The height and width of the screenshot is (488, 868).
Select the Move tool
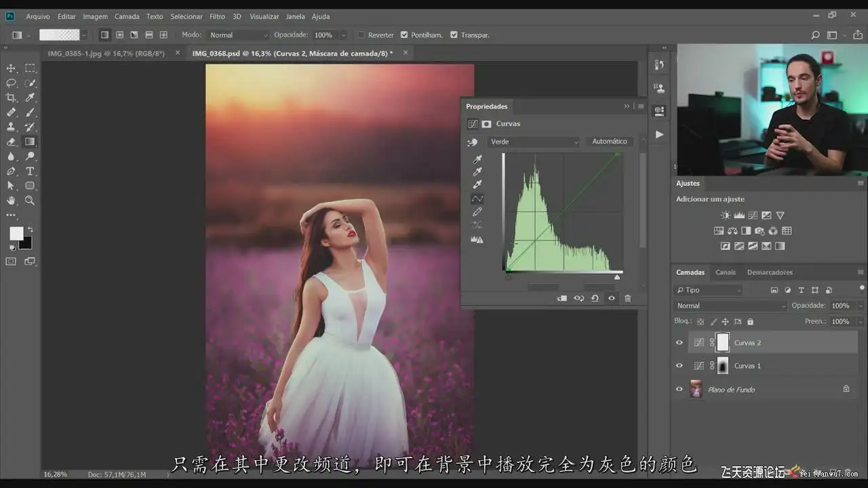point(11,68)
